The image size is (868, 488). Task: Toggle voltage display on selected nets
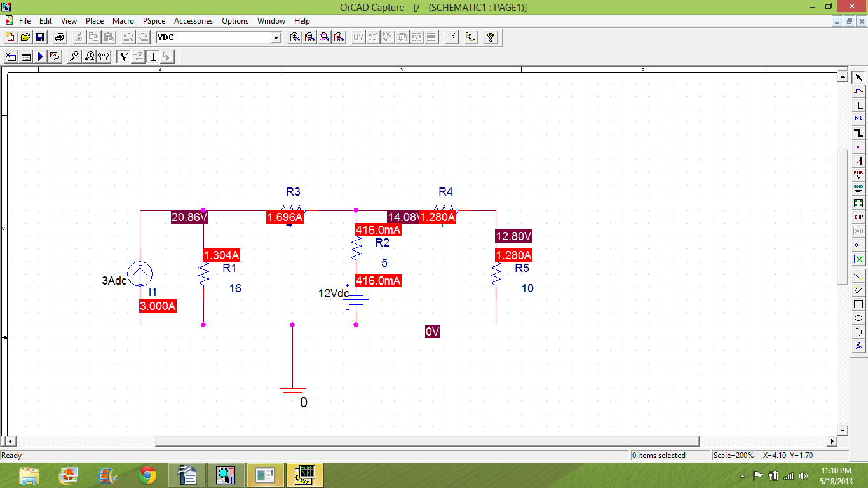138,56
